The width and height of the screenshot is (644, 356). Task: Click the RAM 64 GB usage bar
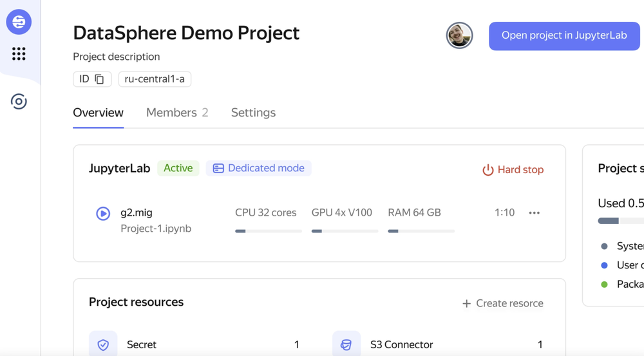[x=421, y=231]
